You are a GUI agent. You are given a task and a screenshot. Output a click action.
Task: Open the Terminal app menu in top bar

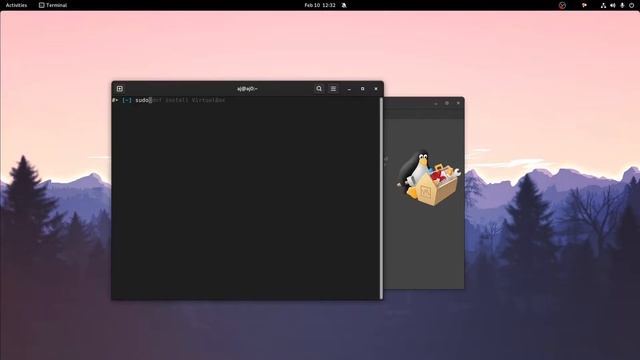point(53,5)
